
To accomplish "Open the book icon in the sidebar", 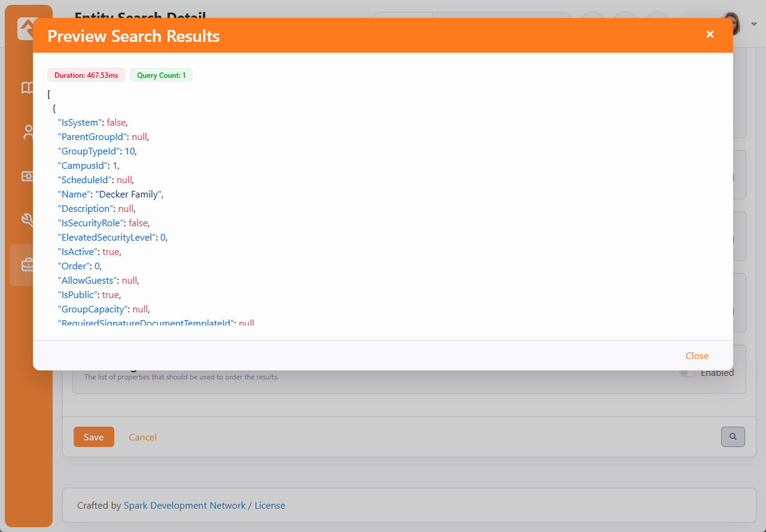I will [28, 88].
